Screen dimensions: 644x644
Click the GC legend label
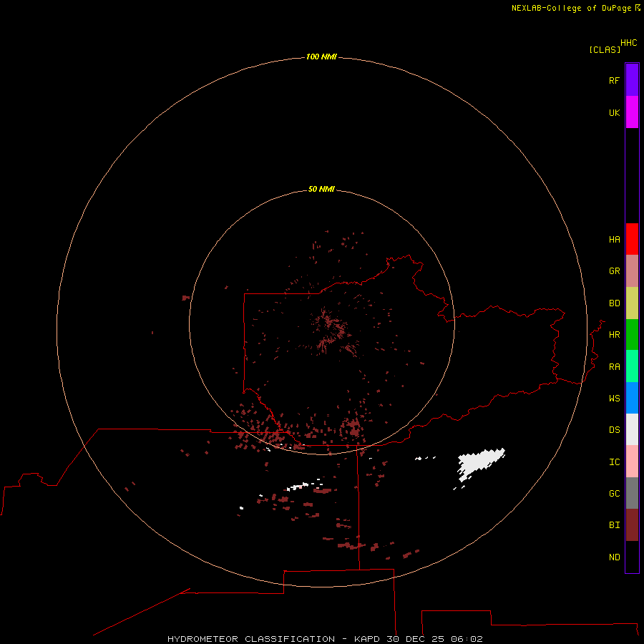click(615, 494)
